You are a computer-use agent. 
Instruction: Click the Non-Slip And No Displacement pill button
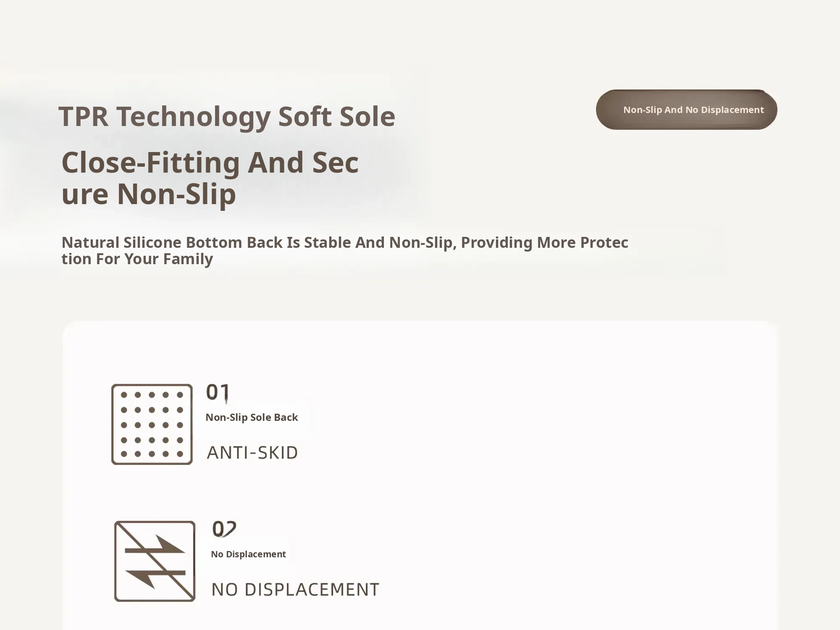click(686, 110)
